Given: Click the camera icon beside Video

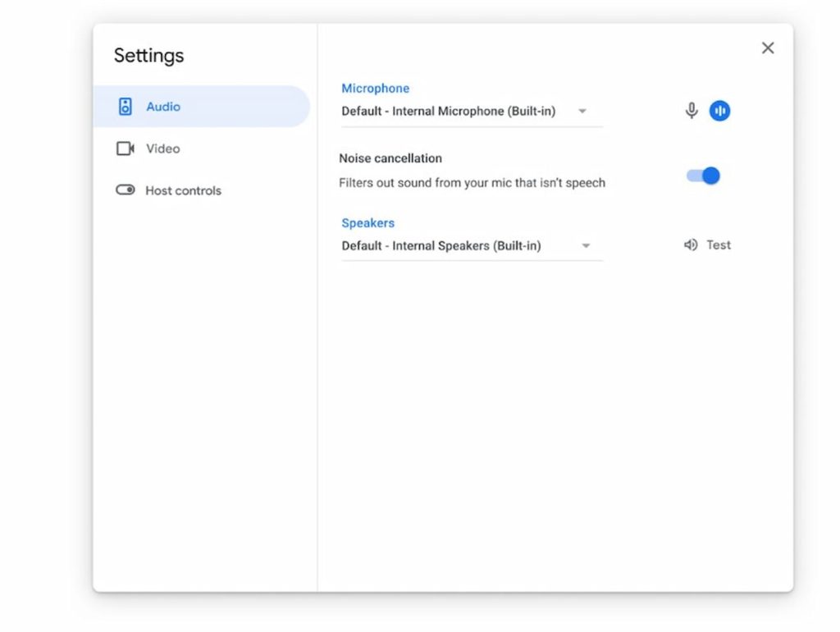Looking at the screenshot, I should point(125,149).
